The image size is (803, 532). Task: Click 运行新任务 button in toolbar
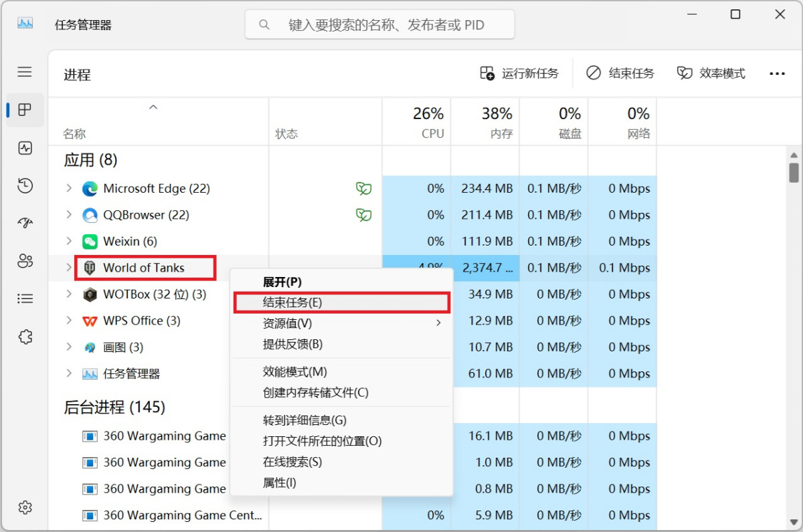[519, 74]
